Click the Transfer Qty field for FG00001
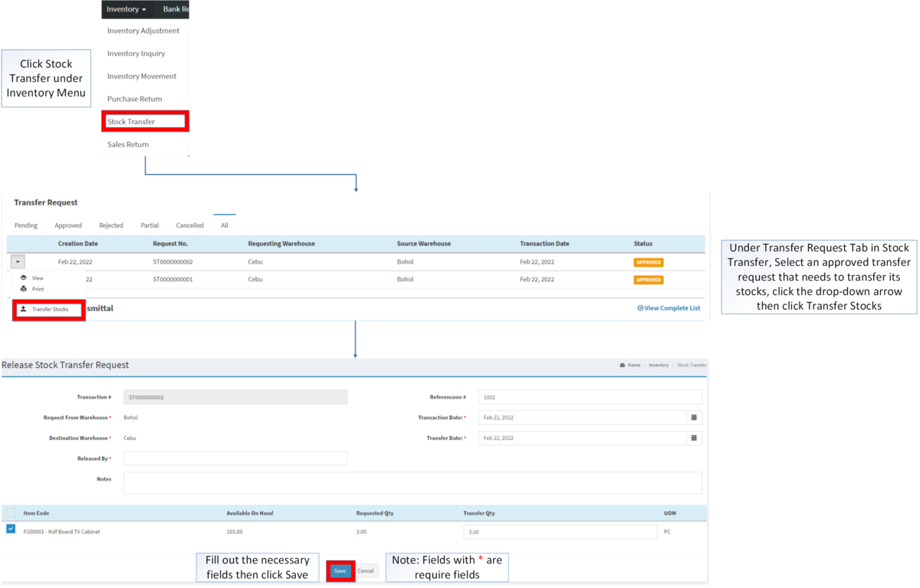920x588 pixels. tap(560, 531)
